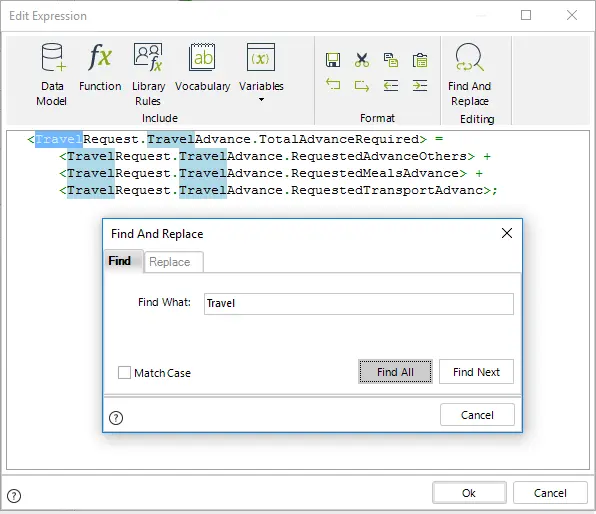Click Cancel in Edit Expression window
Image resolution: width=596 pixels, height=514 pixels.
[550, 493]
